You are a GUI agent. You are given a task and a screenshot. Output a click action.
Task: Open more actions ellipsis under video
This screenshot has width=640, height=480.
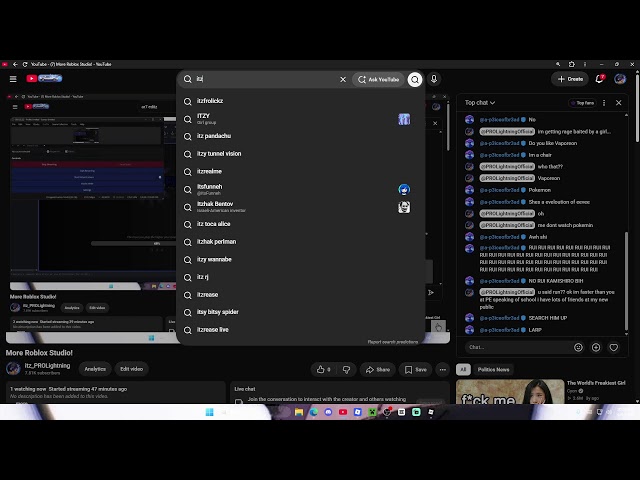(442, 369)
